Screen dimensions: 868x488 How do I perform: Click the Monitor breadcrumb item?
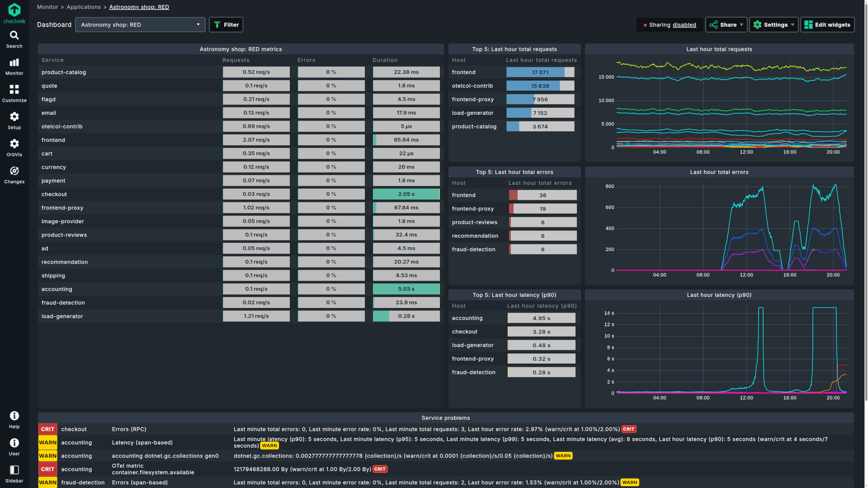click(47, 7)
